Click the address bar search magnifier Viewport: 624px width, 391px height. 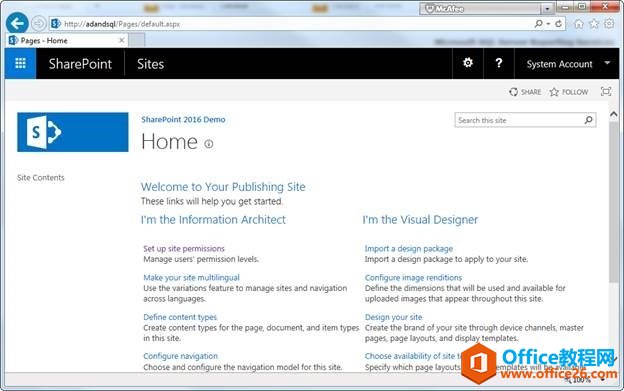(538, 24)
